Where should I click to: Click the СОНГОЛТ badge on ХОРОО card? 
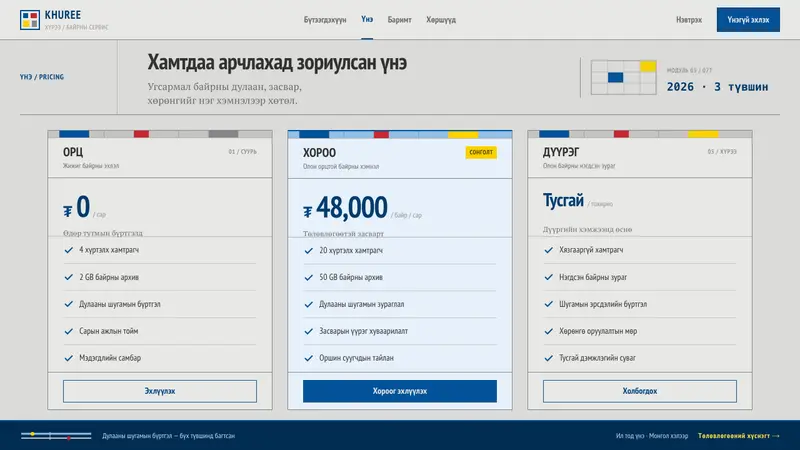click(481, 152)
